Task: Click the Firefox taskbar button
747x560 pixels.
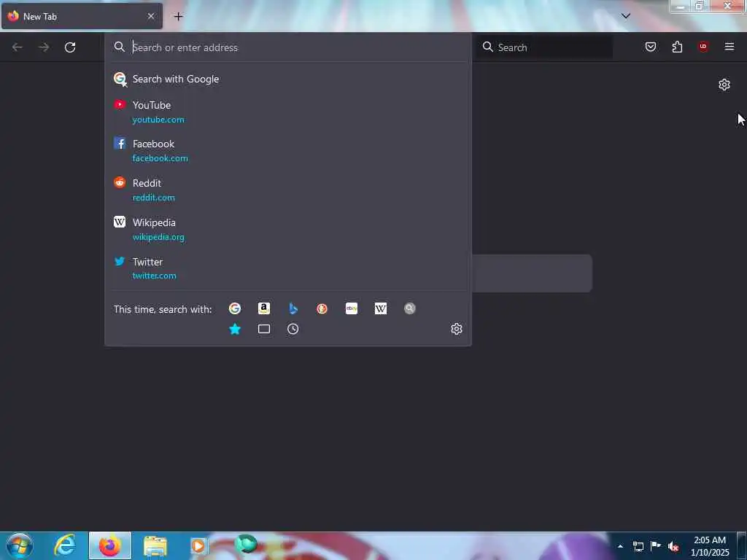Action: point(109,545)
